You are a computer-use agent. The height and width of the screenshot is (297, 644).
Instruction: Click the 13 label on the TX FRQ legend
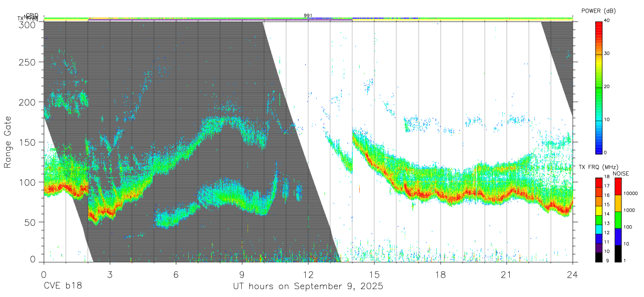(x=607, y=224)
